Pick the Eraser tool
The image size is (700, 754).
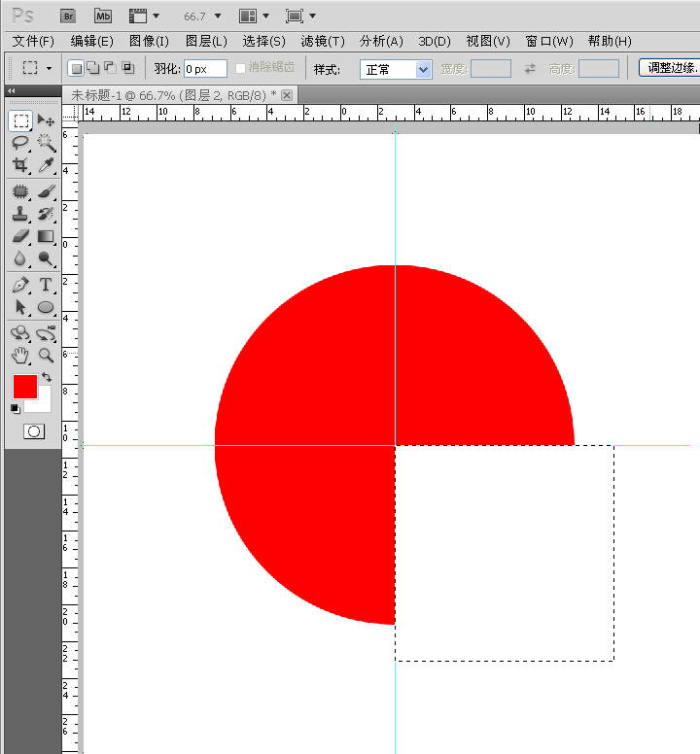pos(20,236)
